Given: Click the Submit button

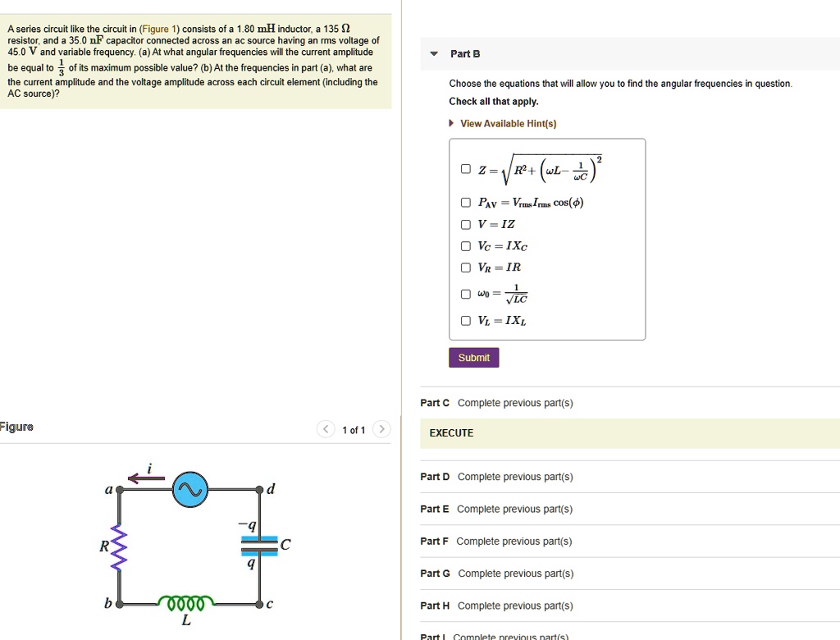Looking at the screenshot, I should [x=473, y=357].
